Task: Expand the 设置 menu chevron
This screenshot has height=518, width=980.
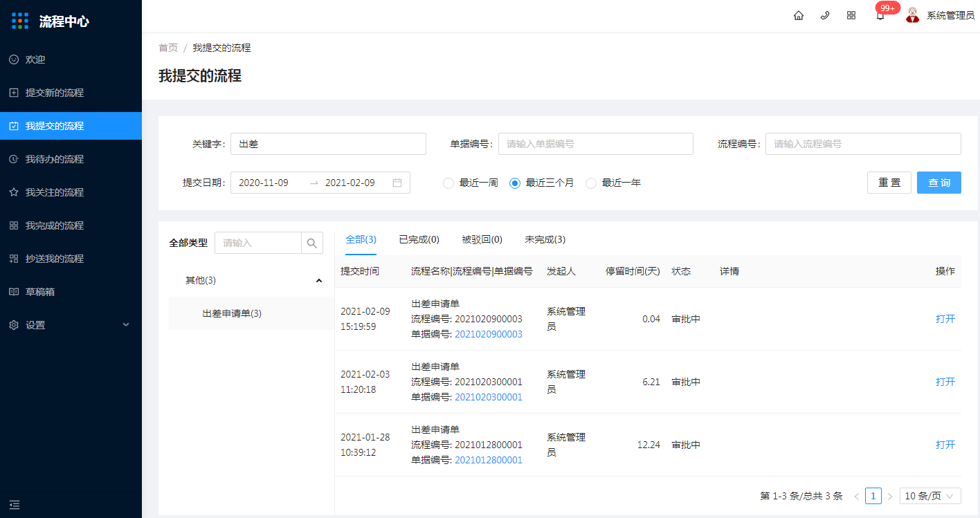Action: click(126, 325)
